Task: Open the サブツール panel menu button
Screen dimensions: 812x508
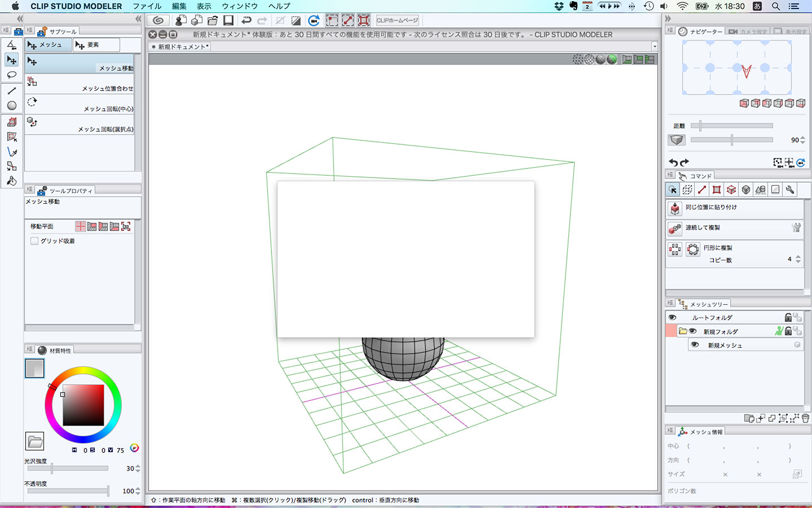Action: click(29, 31)
